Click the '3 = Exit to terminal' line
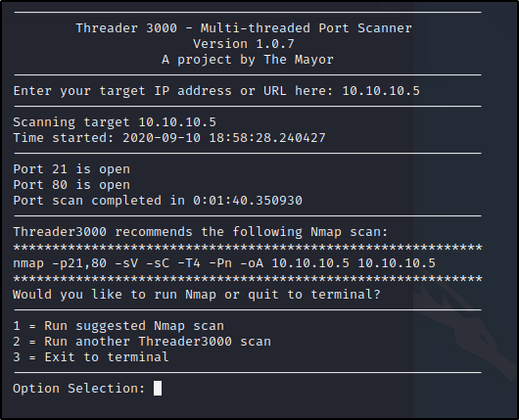The width and height of the screenshot is (519, 420). point(91,357)
